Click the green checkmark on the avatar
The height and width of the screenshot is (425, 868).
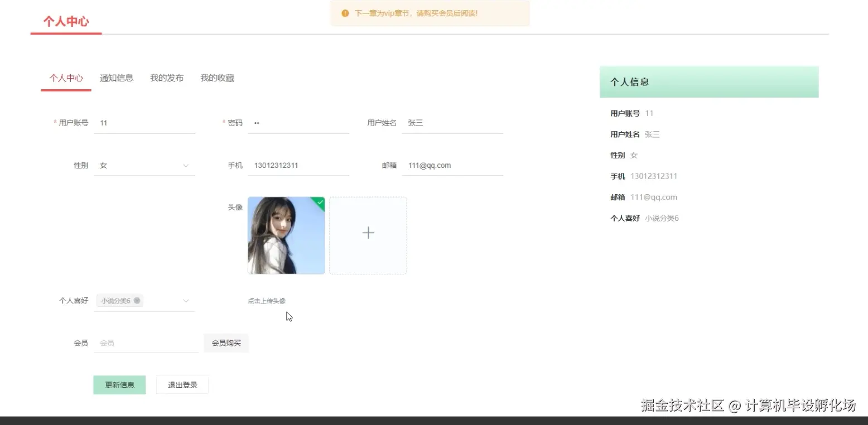click(x=319, y=203)
